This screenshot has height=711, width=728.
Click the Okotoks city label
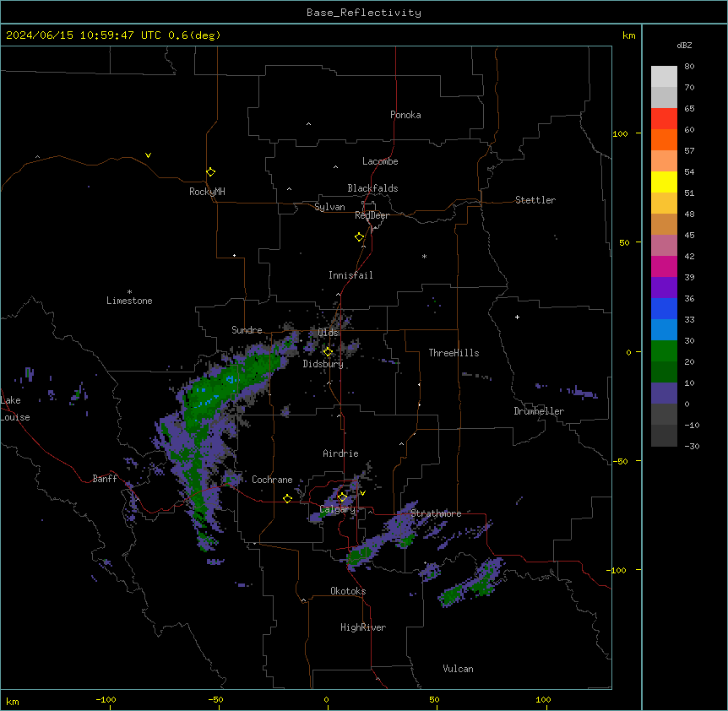point(348,591)
